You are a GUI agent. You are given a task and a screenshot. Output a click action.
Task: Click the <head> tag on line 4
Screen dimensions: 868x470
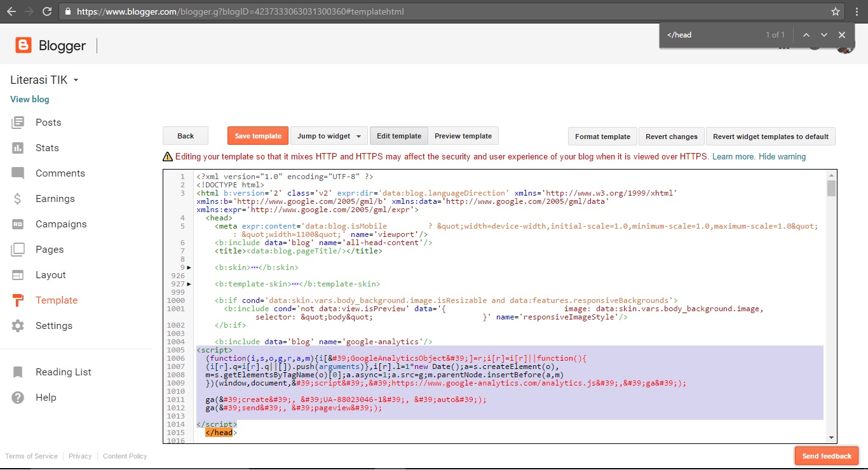coord(219,218)
